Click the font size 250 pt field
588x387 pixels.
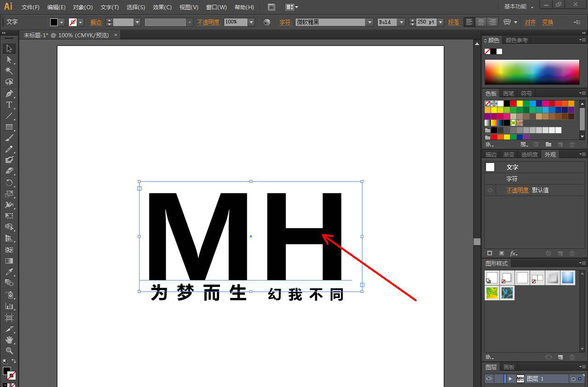[426, 22]
